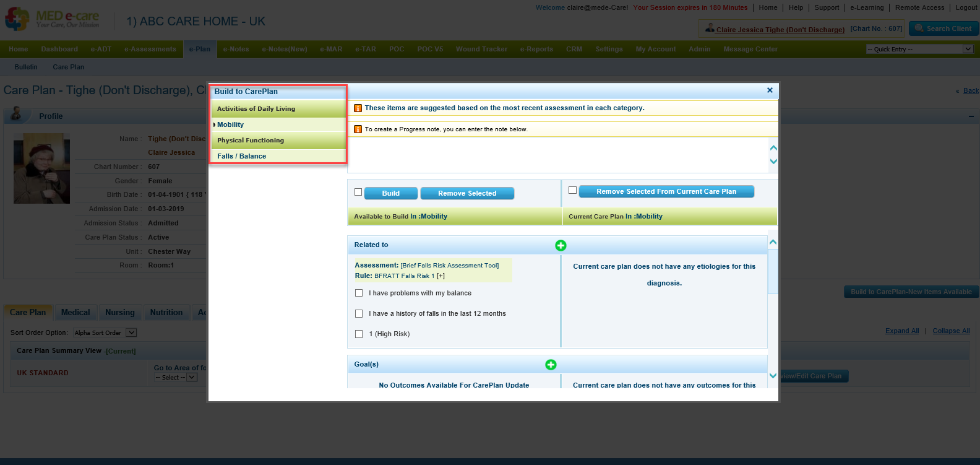Close the Build to CarePlan dialog
This screenshot has width=980, height=465.
tap(770, 90)
